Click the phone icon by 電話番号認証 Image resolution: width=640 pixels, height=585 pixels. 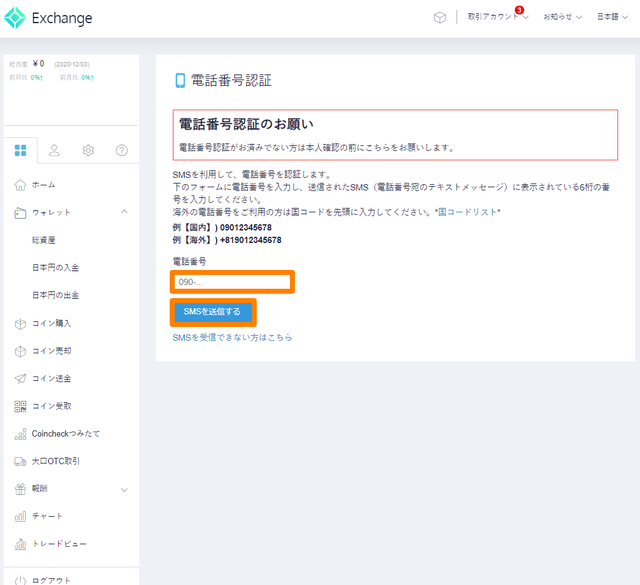(180, 80)
